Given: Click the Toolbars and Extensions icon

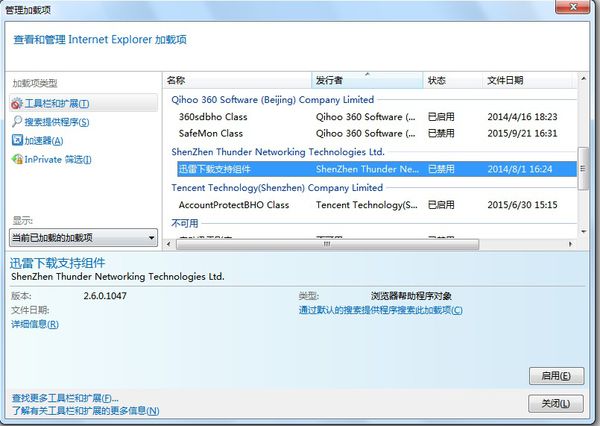Looking at the screenshot, I should tap(17, 103).
